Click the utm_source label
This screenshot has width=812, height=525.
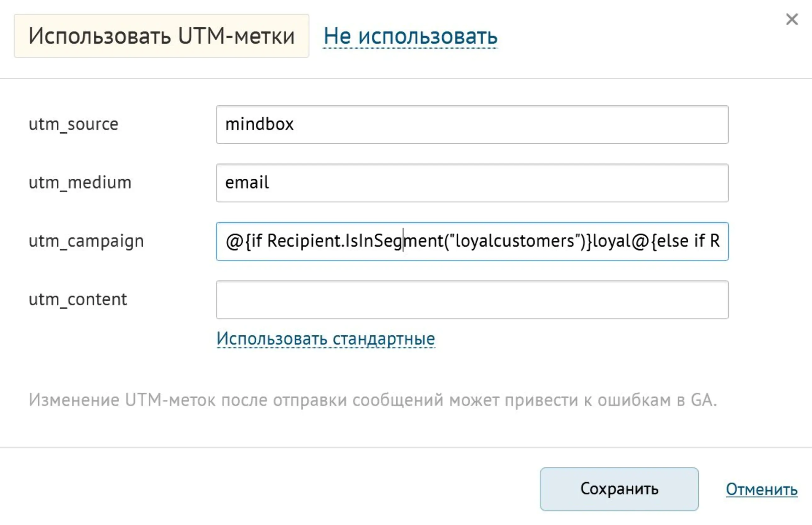[74, 125]
